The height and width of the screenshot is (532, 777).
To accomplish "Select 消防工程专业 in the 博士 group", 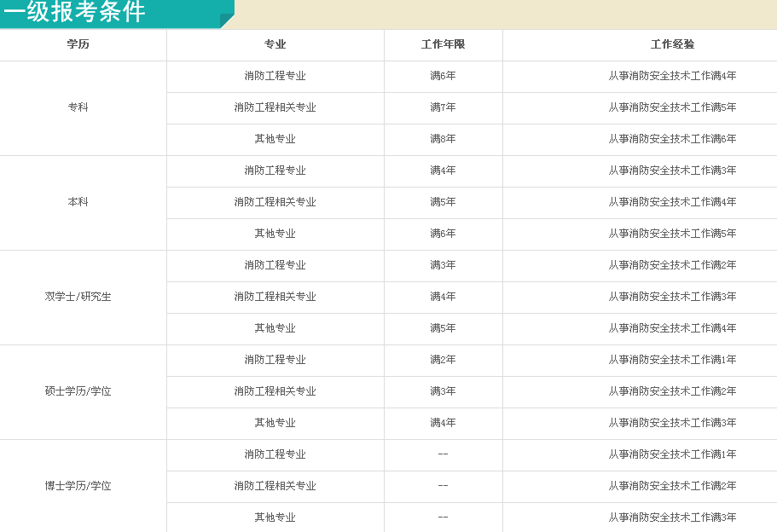I will point(275,454).
